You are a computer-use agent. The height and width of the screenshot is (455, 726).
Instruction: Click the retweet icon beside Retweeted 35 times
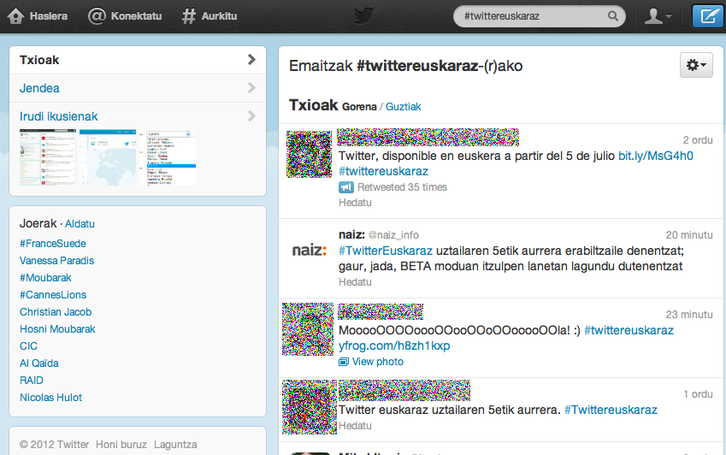tap(346, 187)
